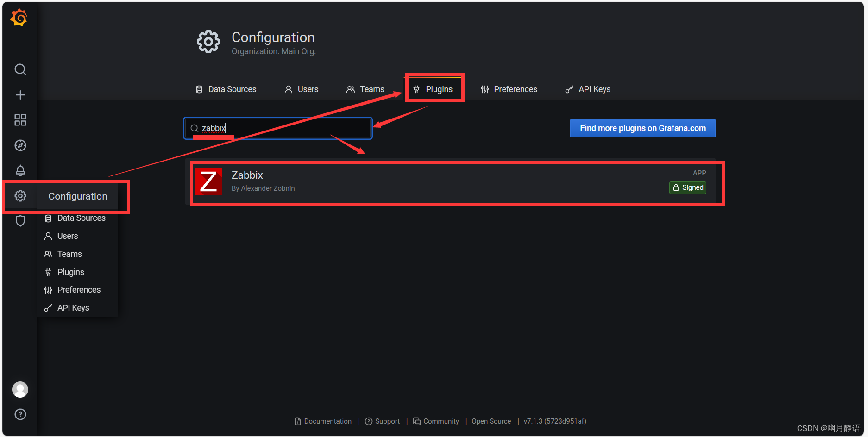868x437 pixels.
Task: Open the Explore compass icon
Action: coord(20,145)
